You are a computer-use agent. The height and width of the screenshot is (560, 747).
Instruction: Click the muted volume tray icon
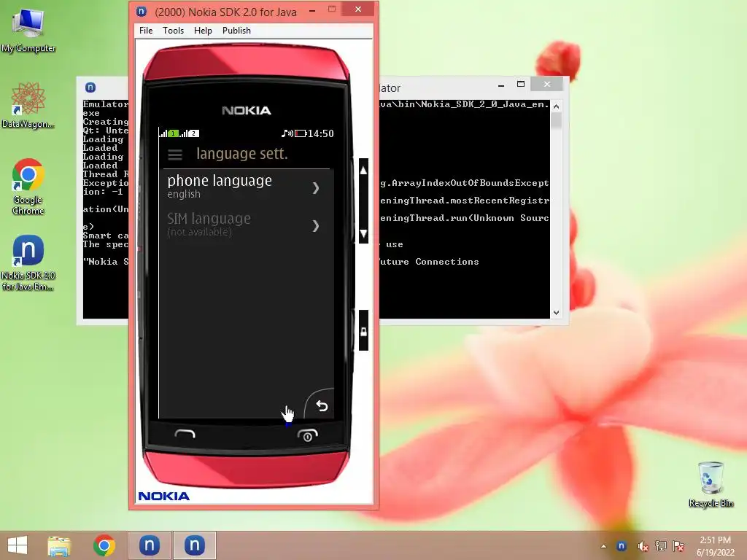[x=643, y=546]
